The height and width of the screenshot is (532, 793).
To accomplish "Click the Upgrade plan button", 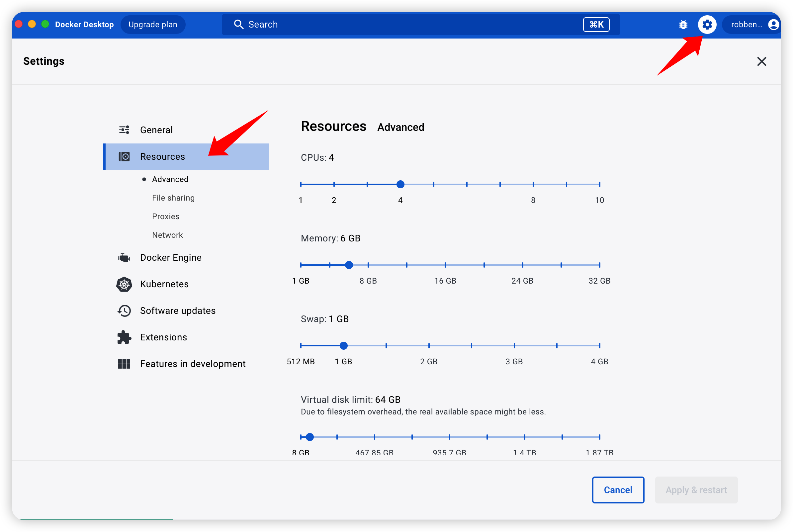I will pos(153,25).
